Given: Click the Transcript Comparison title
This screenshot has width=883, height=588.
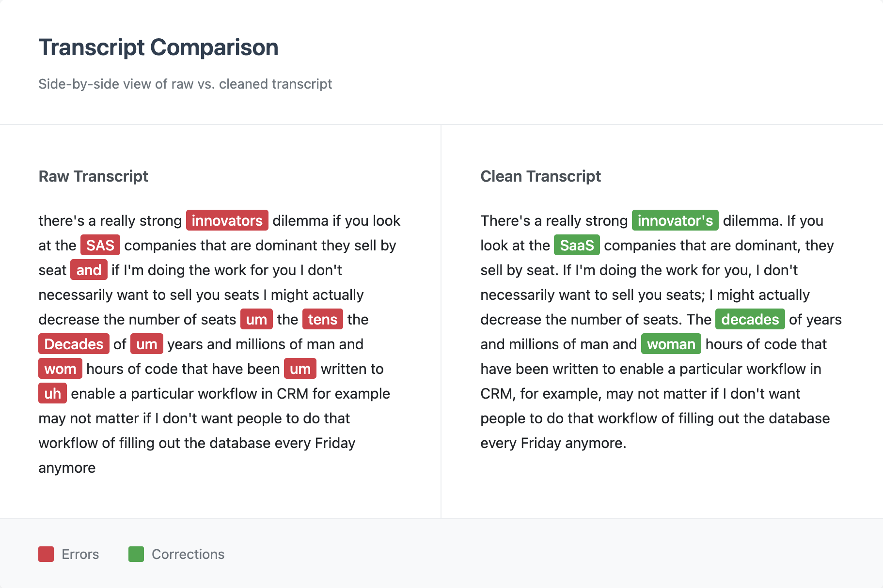Looking at the screenshot, I should pyautogui.click(x=158, y=47).
